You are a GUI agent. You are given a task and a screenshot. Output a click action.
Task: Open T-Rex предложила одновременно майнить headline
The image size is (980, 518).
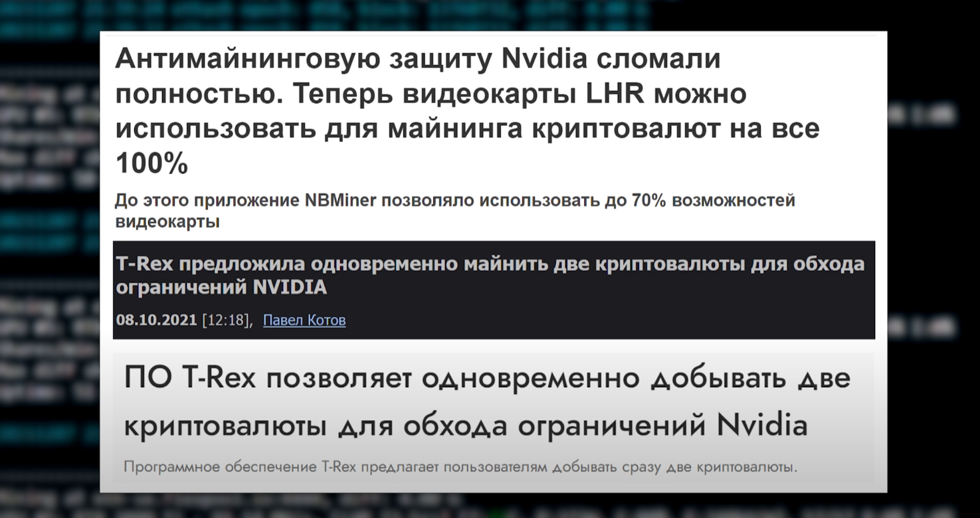click(490, 276)
